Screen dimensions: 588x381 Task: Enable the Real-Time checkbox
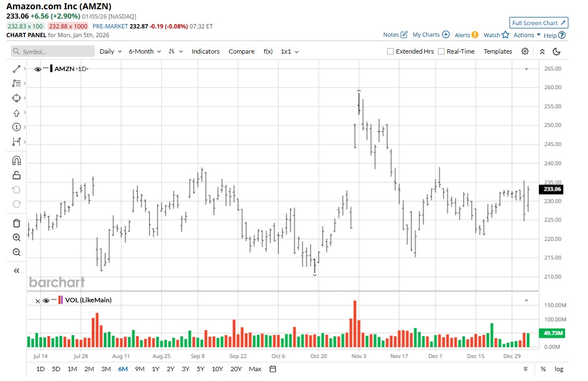(441, 51)
